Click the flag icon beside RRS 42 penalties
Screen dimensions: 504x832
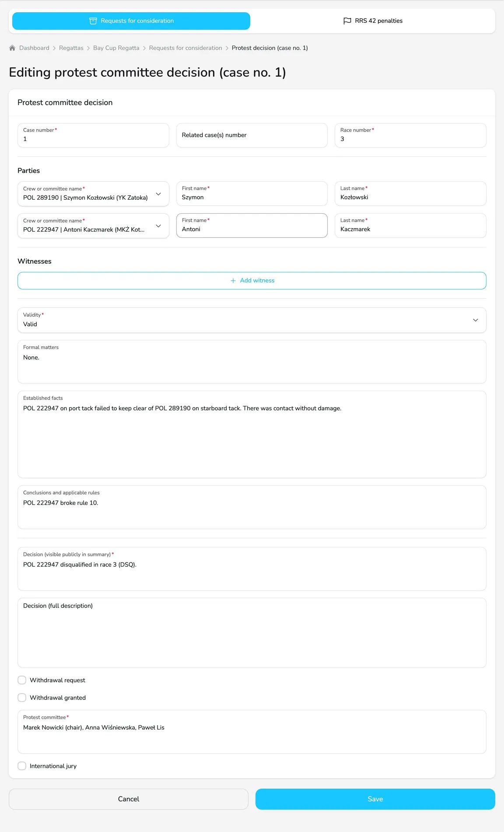click(x=347, y=21)
